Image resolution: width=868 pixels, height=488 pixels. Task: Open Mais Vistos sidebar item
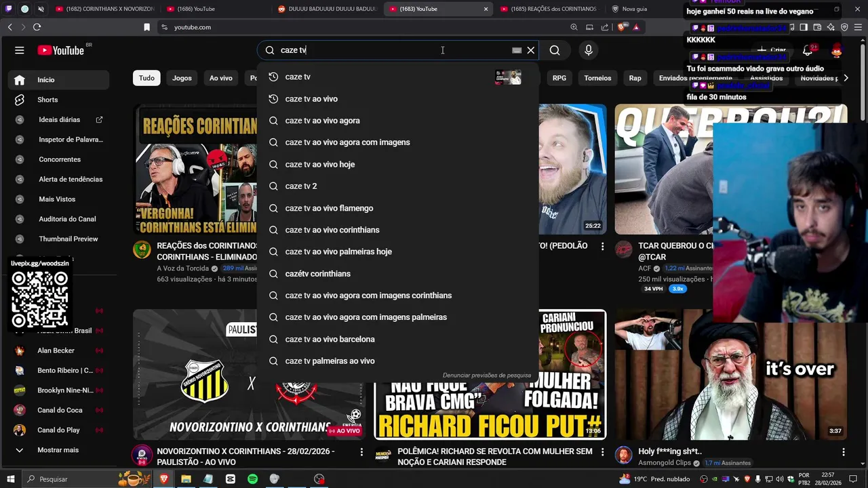pyautogui.click(x=59, y=199)
